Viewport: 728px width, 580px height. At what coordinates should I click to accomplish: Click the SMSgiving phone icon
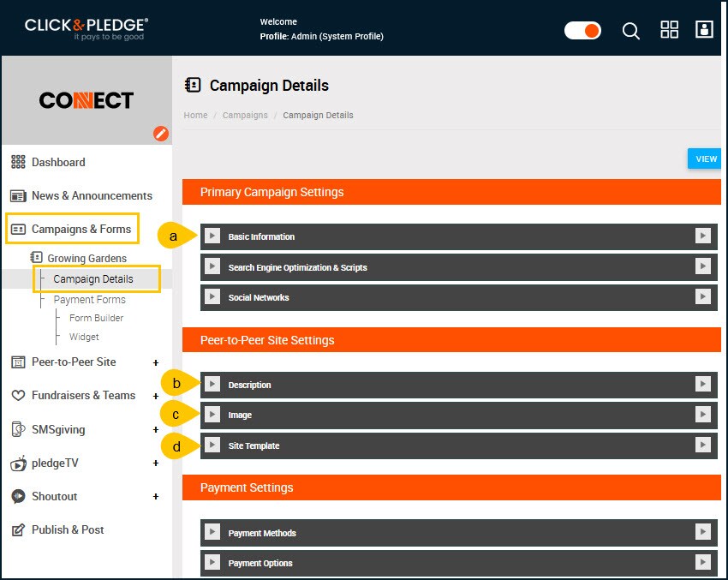click(x=18, y=429)
